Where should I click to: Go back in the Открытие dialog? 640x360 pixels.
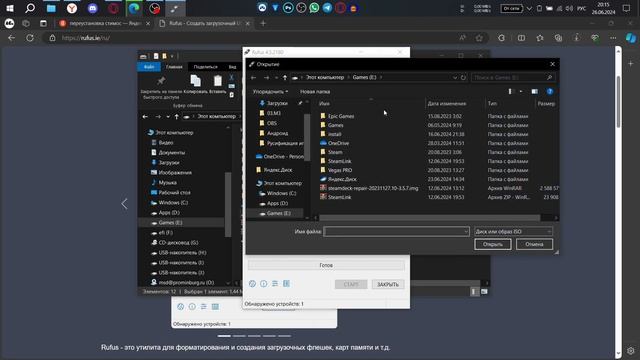click(253, 78)
